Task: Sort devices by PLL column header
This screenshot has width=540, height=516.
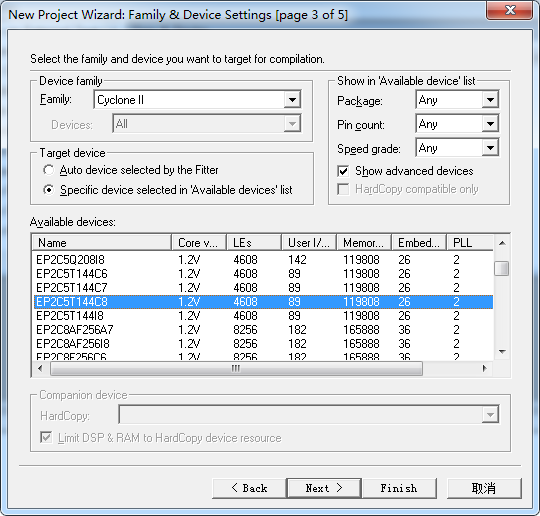Action: click(x=470, y=242)
